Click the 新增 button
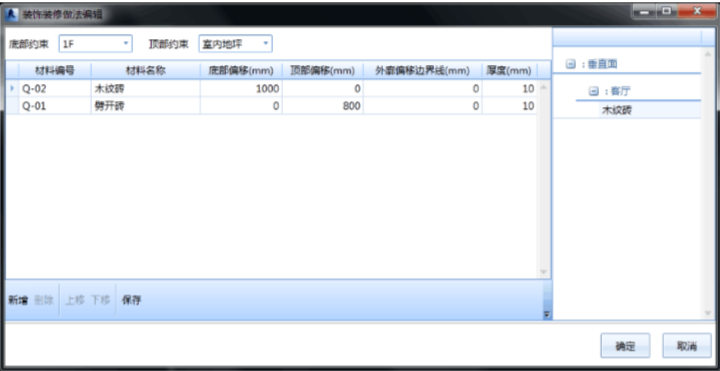This screenshot has width=720, height=371. [18, 300]
